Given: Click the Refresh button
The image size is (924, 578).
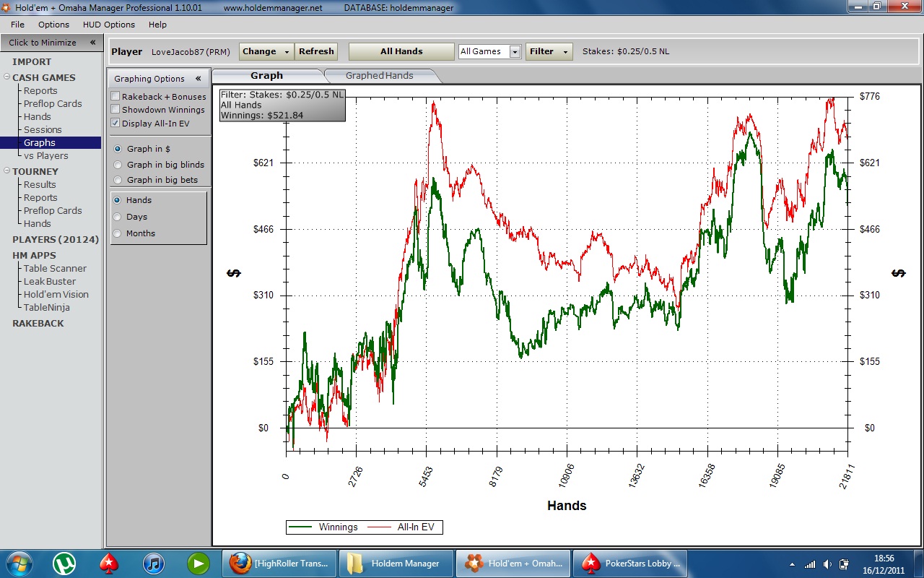Looking at the screenshot, I should tap(316, 51).
